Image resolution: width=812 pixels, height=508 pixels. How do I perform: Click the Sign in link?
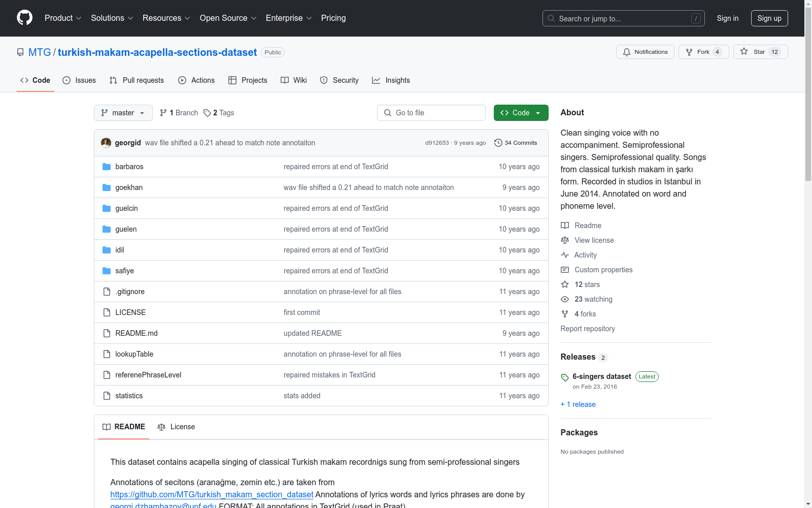point(727,18)
